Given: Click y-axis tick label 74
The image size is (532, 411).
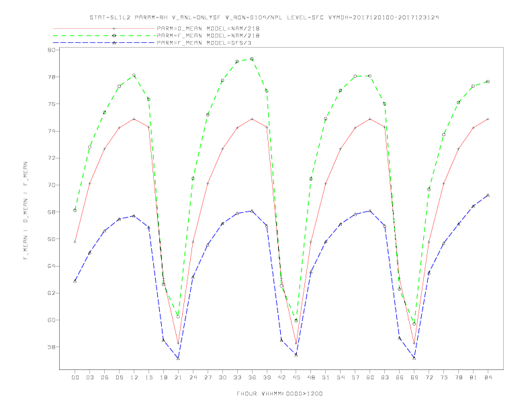Looking at the screenshot, I should [51, 131].
